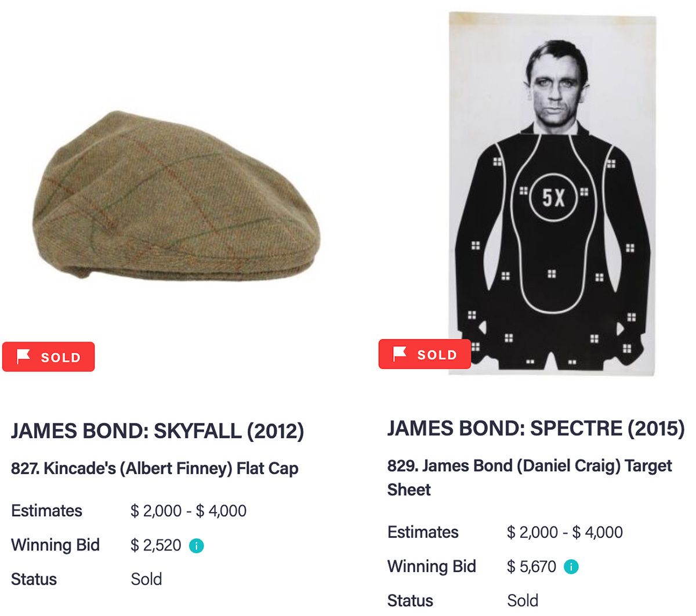
Task: Click SOLD badge on the target sheet
Action: coord(425,354)
